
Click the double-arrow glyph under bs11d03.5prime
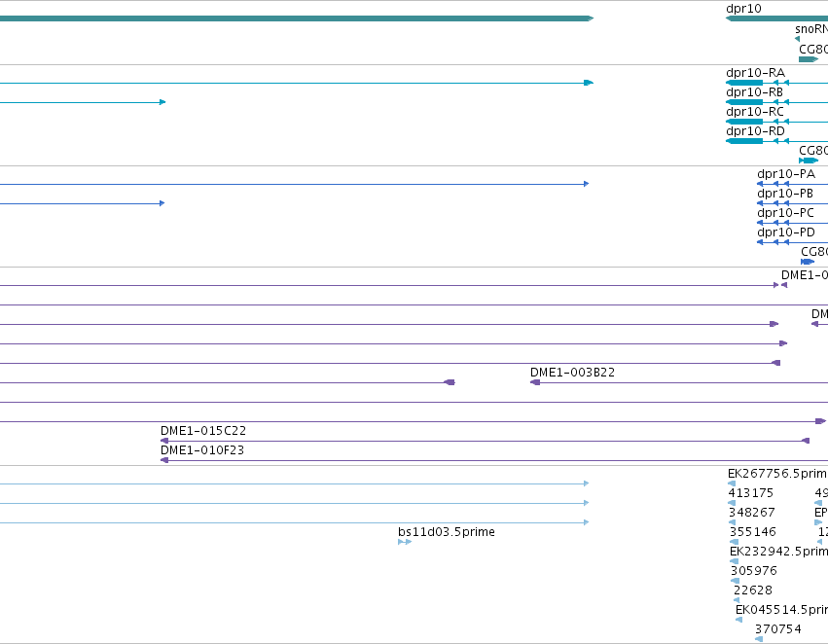click(405, 542)
